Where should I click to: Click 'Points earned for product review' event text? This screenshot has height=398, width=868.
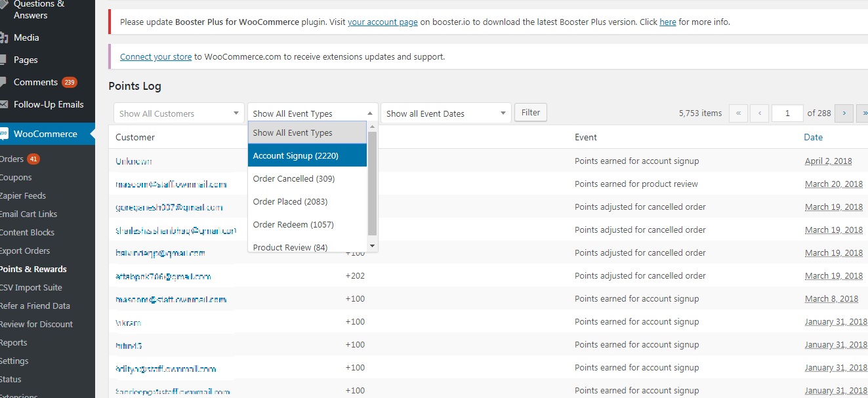pos(636,184)
